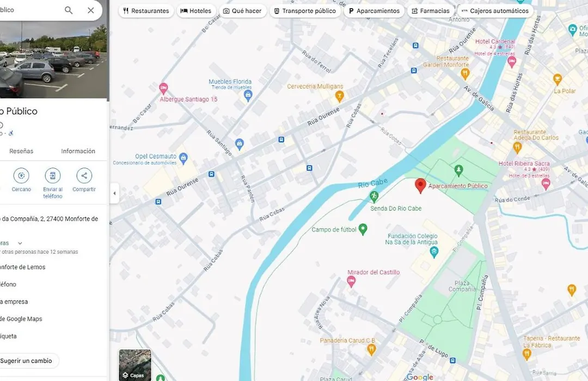Viewport: 588px width, 381px height.
Task: Open the La Polar café marker
Action: coord(558,79)
